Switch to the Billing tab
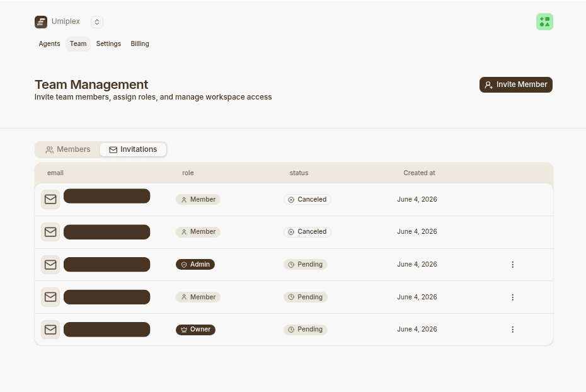 140,43
